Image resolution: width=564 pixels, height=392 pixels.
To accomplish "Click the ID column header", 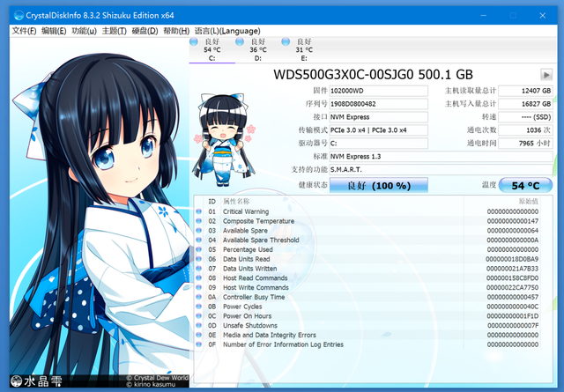I will coord(211,202).
